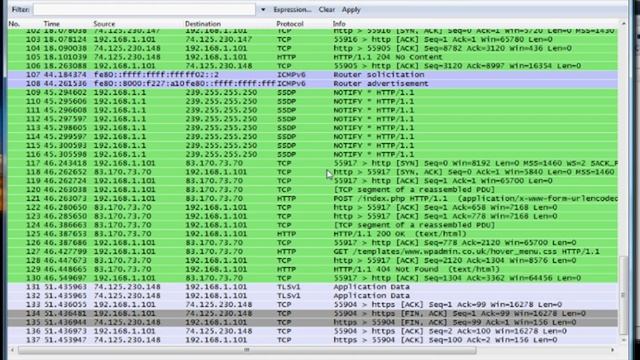
Task: Click source 83.170.73.70 in packet 122
Action: click(122, 207)
